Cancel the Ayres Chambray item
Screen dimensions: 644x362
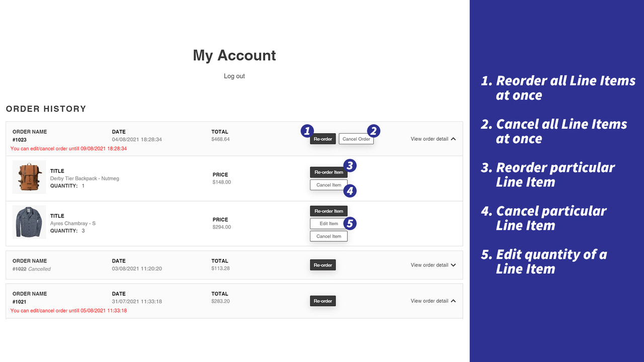pos(329,236)
